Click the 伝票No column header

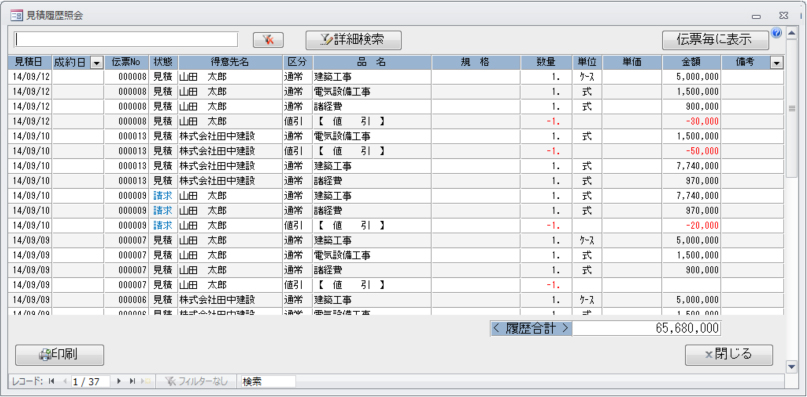(126, 62)
